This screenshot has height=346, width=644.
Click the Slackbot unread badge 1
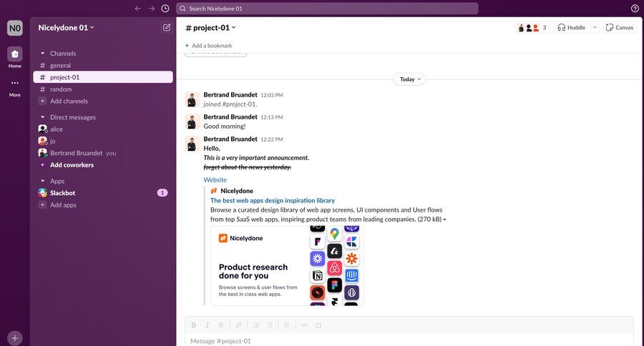click(162, 193)
